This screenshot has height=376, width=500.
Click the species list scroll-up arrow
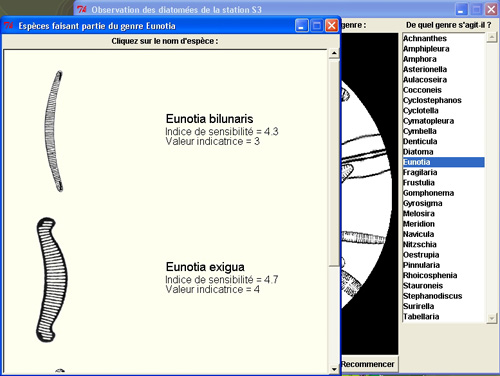pos(334,53)
